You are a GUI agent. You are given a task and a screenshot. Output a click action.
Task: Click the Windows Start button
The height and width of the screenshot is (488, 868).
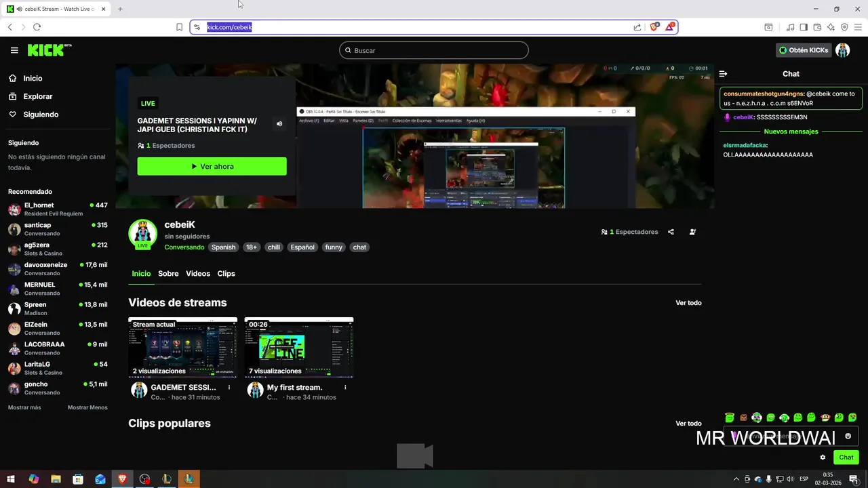click(11, 479)
